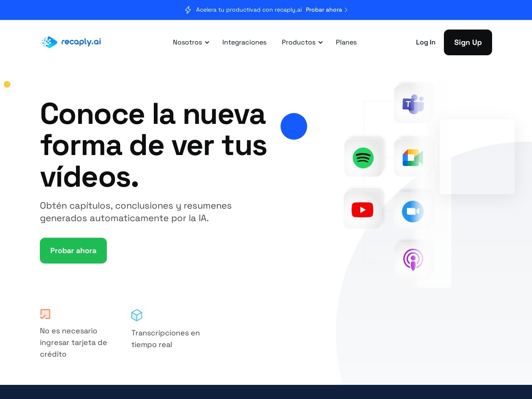
Task: Click the Probar ahora link in top banner
Action: click(x=324, y=10)
